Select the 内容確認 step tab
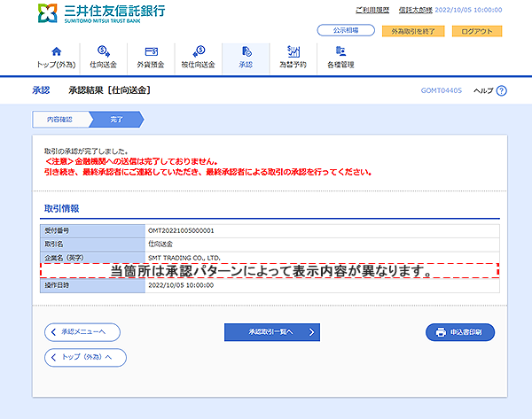 pyautogui.click(x=60, y=120)
